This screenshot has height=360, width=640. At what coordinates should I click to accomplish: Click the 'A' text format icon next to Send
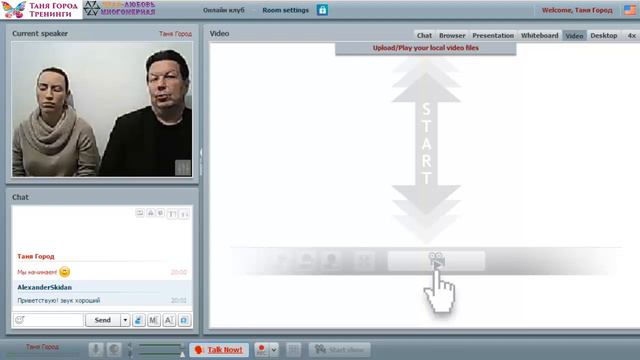point(169,320)
